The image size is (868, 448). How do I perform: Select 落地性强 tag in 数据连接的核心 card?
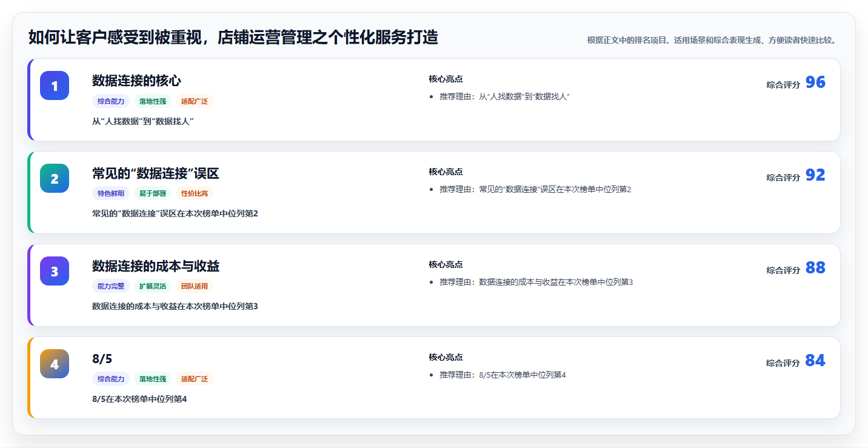point(153,101)
